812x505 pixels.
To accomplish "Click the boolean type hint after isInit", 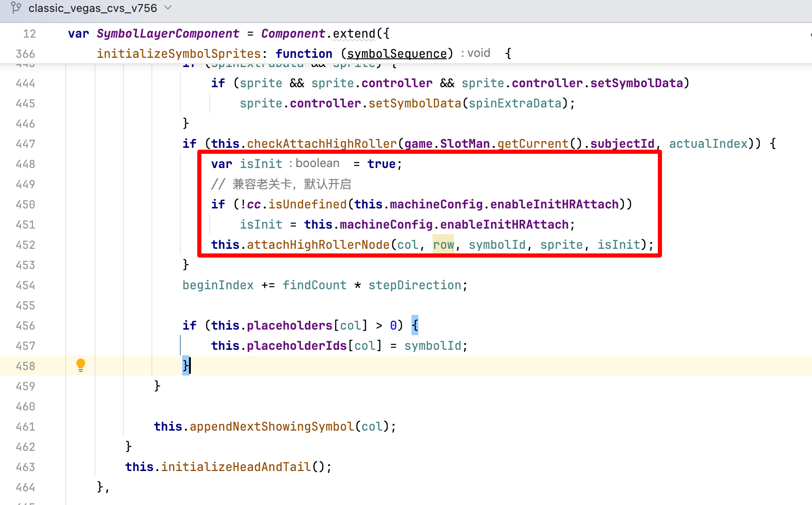I will (317, 164).
